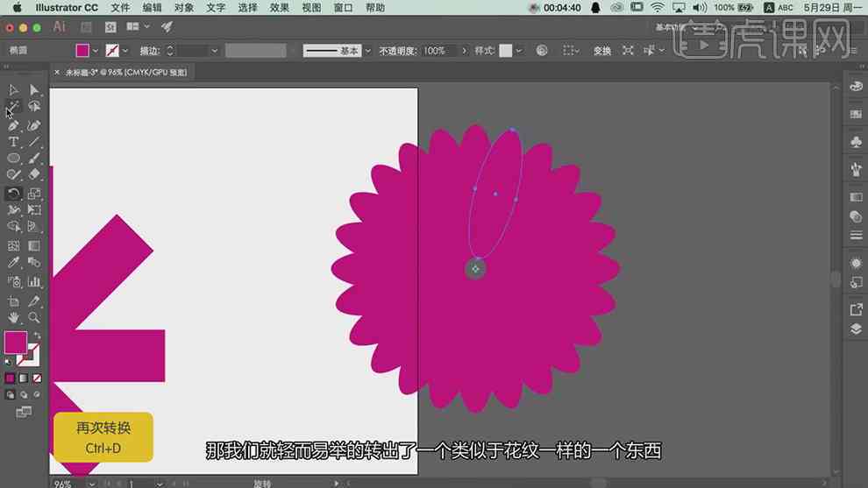Set paint mode to Gradient
868x488 pixels.
tap(24, 378)
